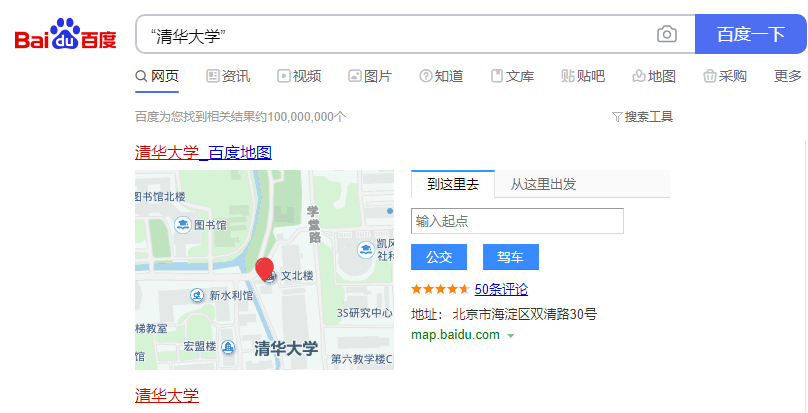Click the 新水利馆 marker icon
Viewport: 808px width, 413px height.
pos(197,295)
